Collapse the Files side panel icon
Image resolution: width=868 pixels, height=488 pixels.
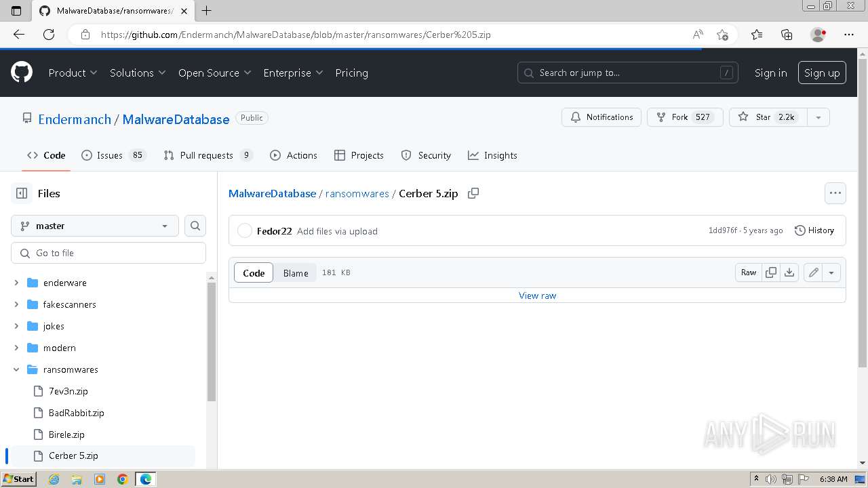[22, 193]
